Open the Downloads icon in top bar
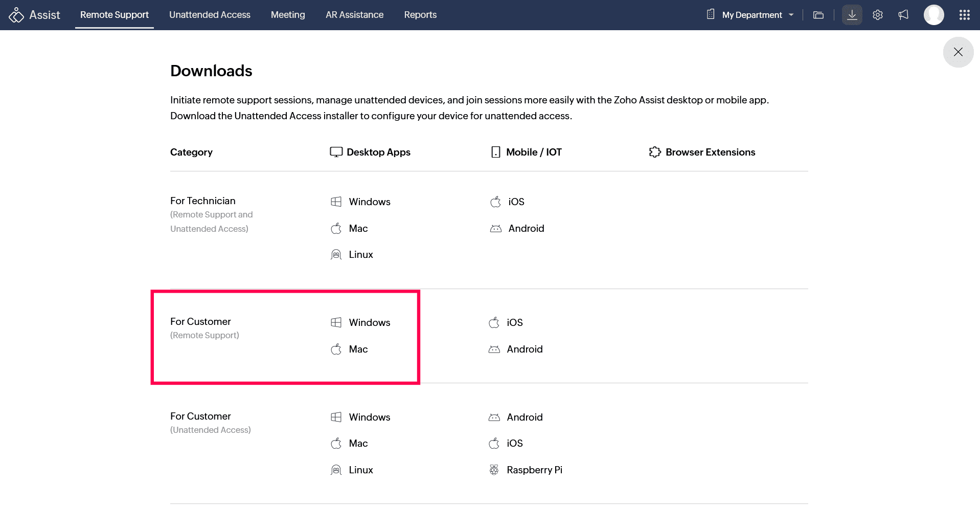980x526 pixels. click(x=851, y=15)
